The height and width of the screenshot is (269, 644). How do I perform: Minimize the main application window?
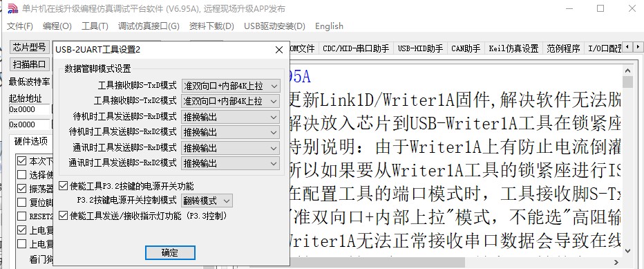pyautogui.click(x=569, y=8)
